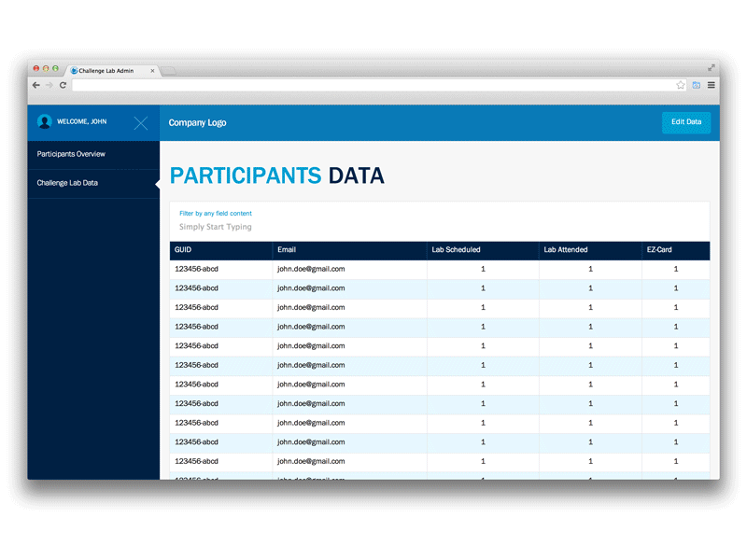Click inside the browser address bar

tap(373, 85)
